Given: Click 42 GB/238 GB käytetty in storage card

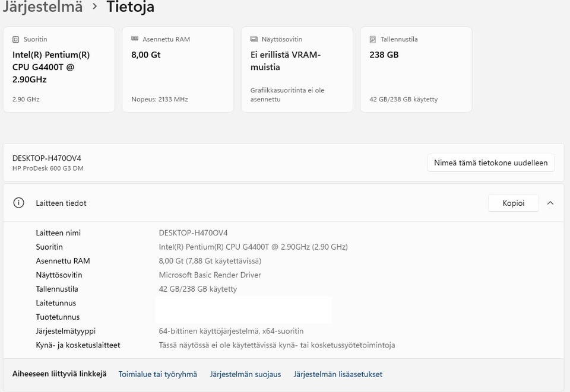Looking at the screenshot, I should 404,99.
